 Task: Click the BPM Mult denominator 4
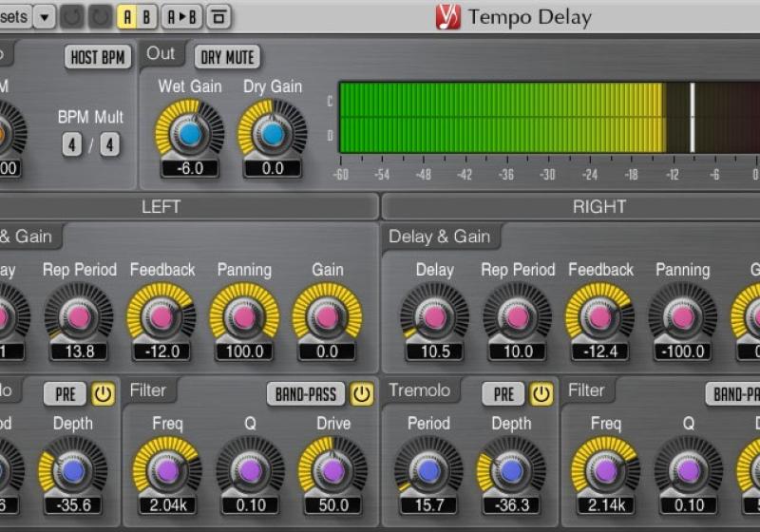coord(110,144)
